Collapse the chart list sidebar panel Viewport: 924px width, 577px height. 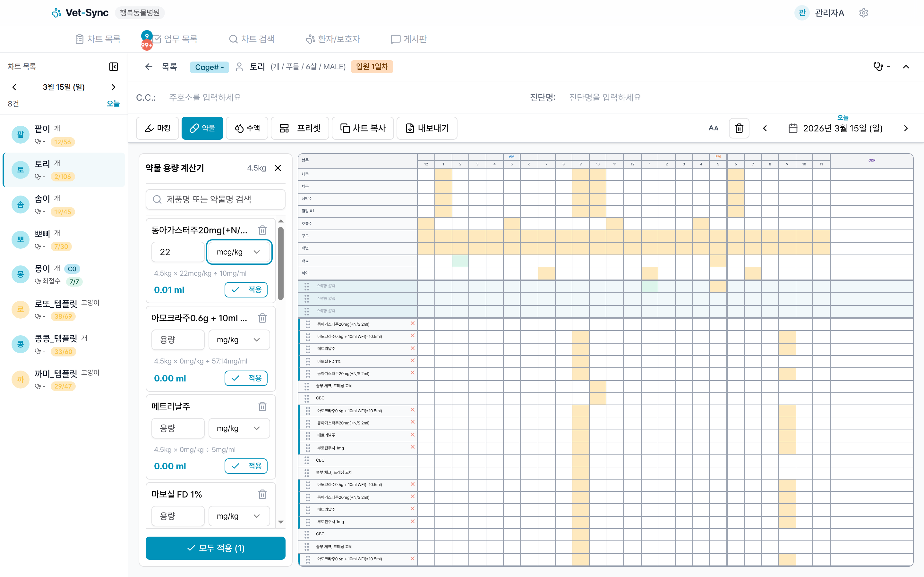pyautogui.click(x=113, y=66)
